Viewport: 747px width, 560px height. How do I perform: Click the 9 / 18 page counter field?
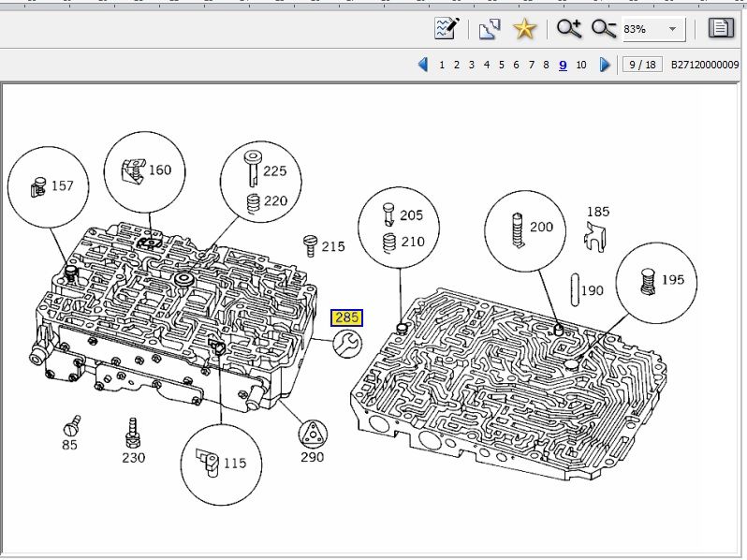[x=643, y=65]
